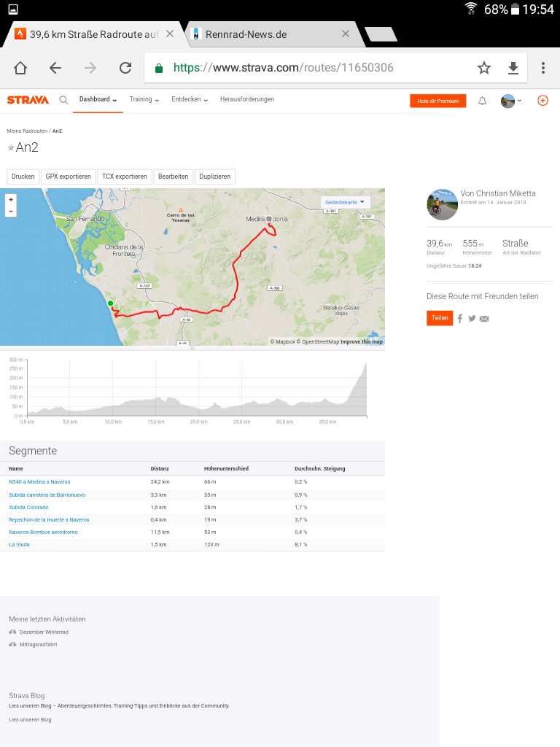Star the An2 route as favorite

click(x=11, y=147)
